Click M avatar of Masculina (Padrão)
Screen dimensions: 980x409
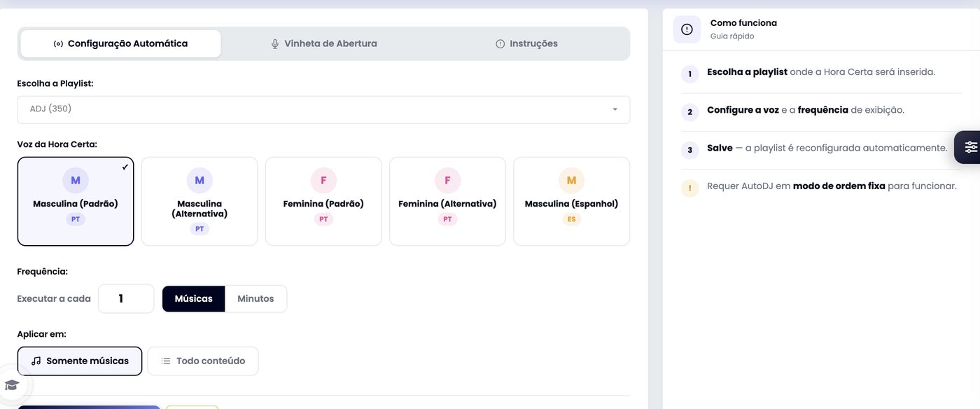tap(76, 180)
